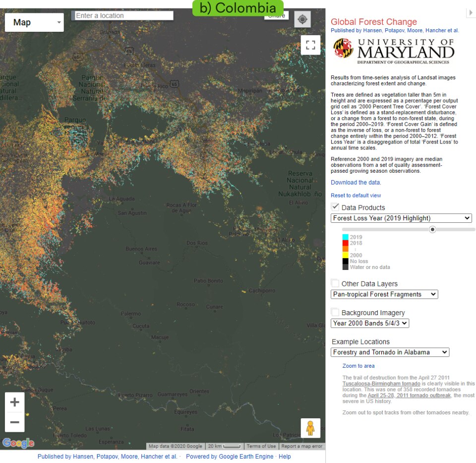Click Equireyes label on map
The image size is (476, 463).
[185, 412]
